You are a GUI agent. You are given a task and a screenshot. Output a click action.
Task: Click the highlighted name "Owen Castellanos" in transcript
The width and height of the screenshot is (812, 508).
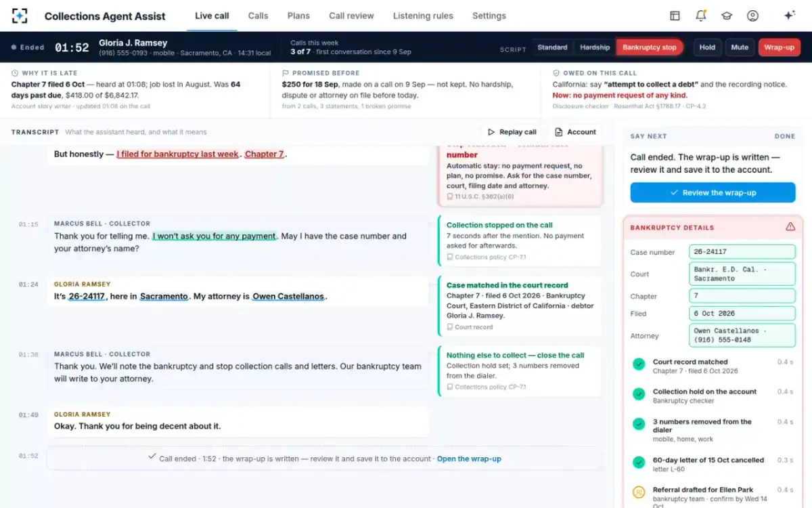tap(288, 297)
